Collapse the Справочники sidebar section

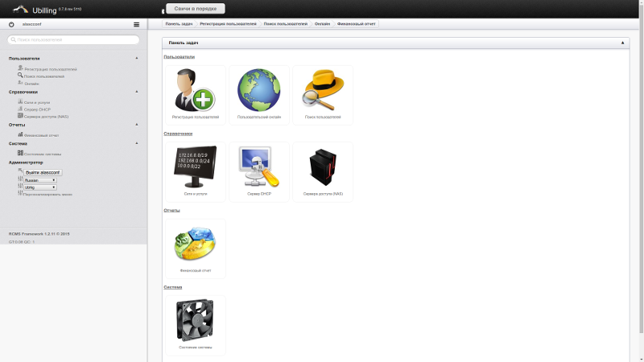tap(137, 92)
